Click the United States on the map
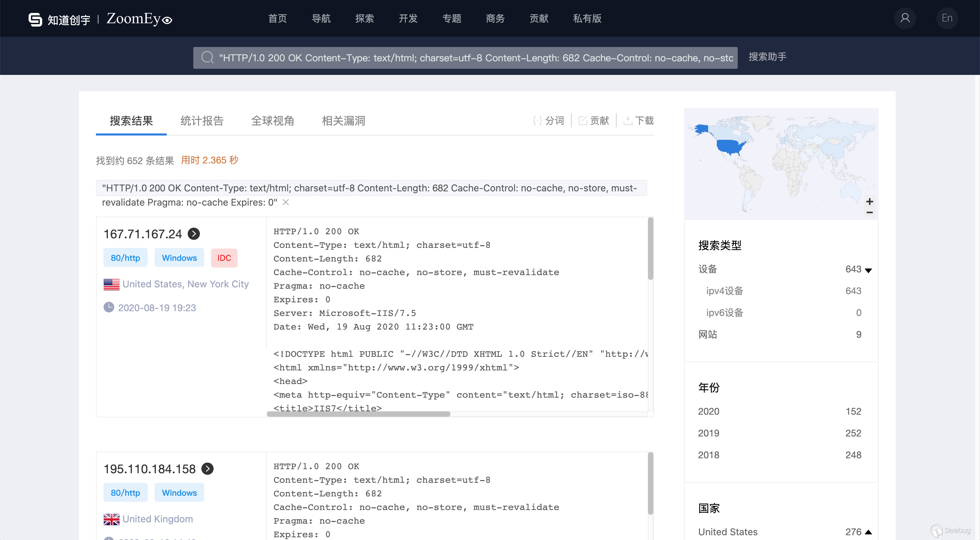980x540 pixels. coord(730,147)
